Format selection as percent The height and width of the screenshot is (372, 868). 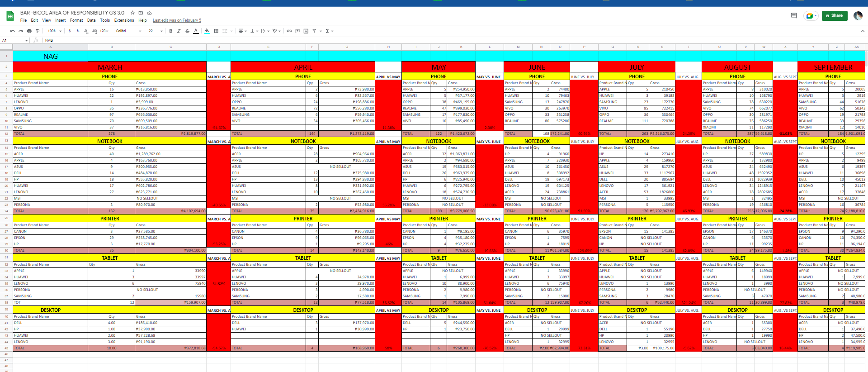point(78,31)
